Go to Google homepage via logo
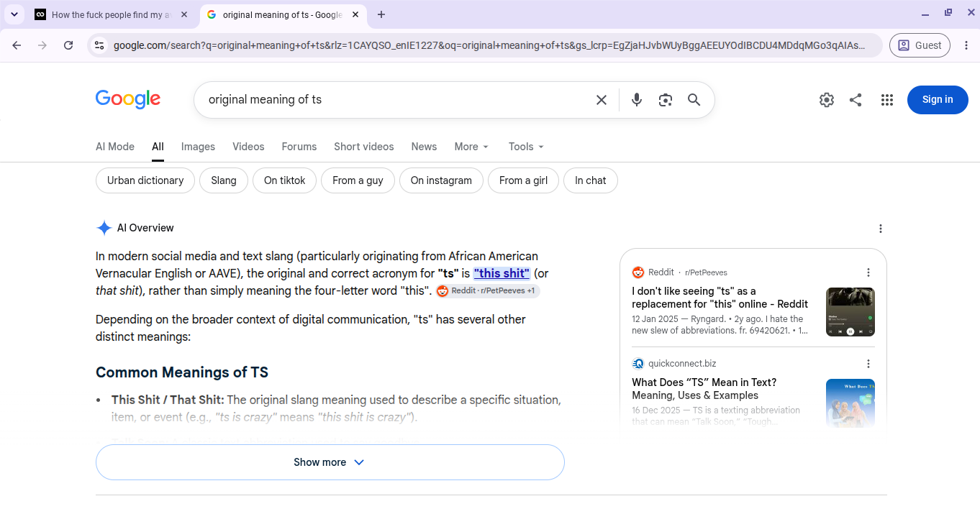This screenshot has width=980, height=514. coord(128,99)
